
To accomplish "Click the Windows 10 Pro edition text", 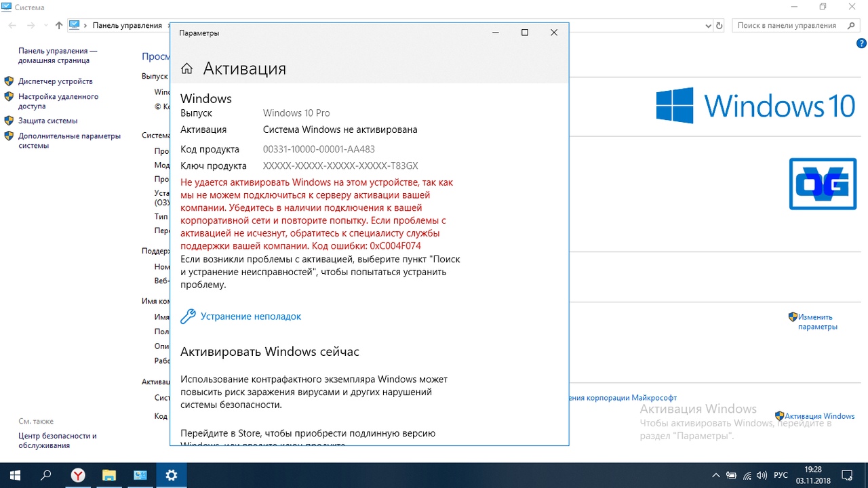I will [x=296, y=113].
